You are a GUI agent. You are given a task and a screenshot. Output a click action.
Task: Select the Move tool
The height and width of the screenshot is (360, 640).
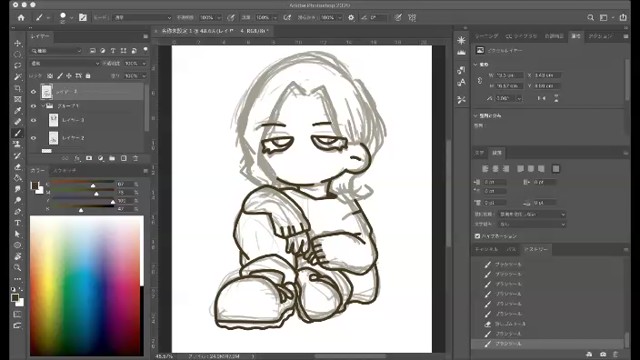coord(17,43)
